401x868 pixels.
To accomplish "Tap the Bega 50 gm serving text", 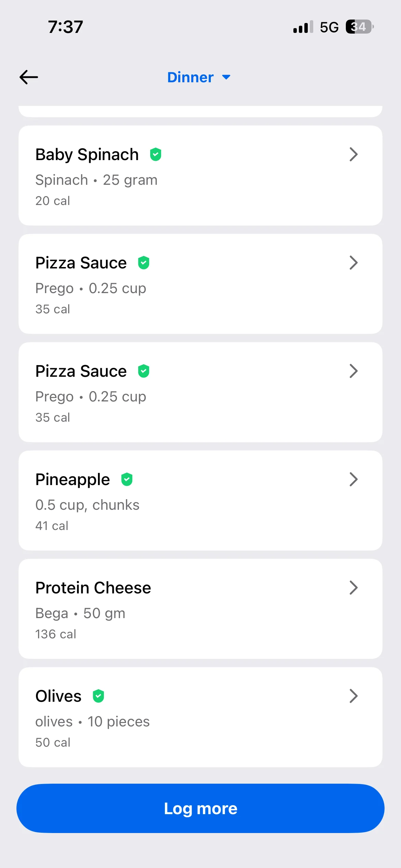I will (81, 613).
